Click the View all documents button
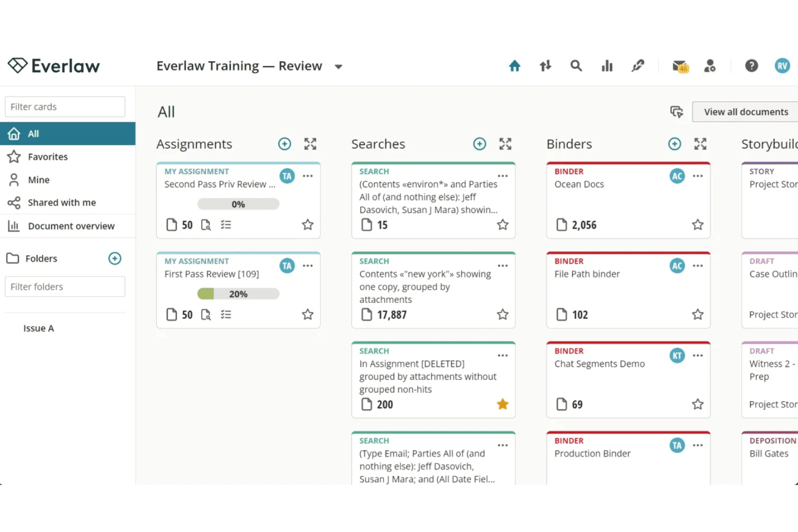Viewport: 798px width, 532px height. pos(745,112)
